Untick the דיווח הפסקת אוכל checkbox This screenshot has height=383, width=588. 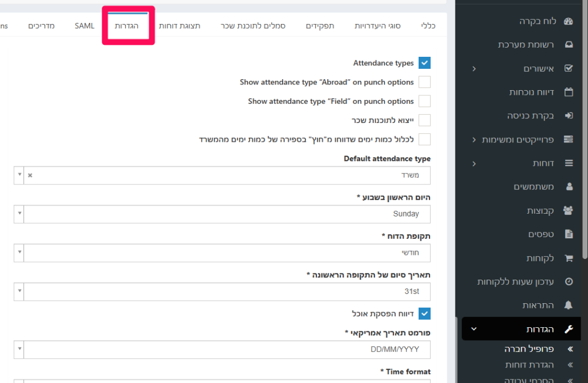[424, 314]
